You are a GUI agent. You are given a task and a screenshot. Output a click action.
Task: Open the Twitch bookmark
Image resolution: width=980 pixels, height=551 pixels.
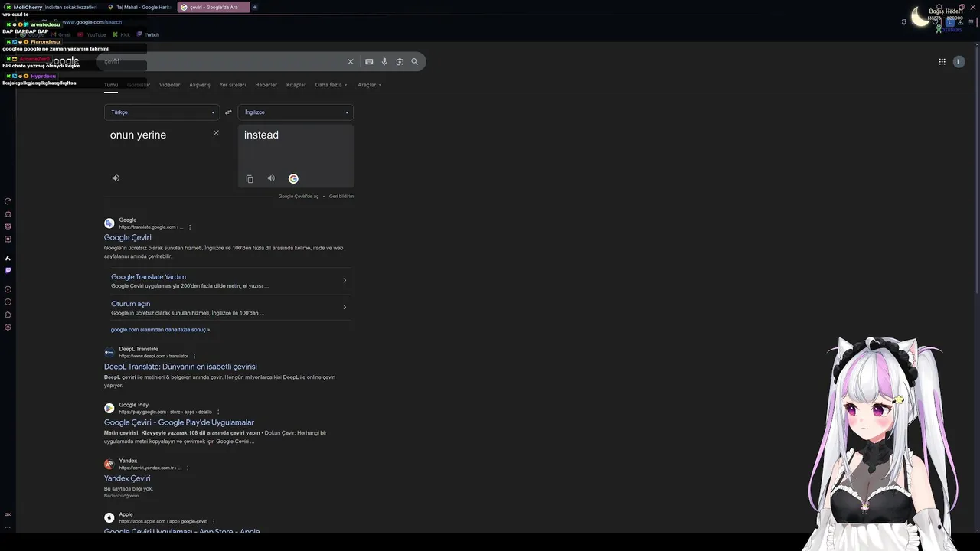[149, 34]
